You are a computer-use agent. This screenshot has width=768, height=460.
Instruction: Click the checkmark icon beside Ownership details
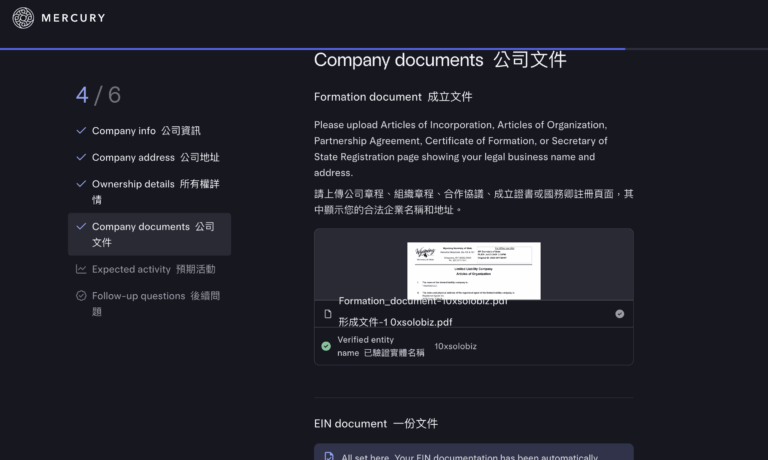pos(81,185)
